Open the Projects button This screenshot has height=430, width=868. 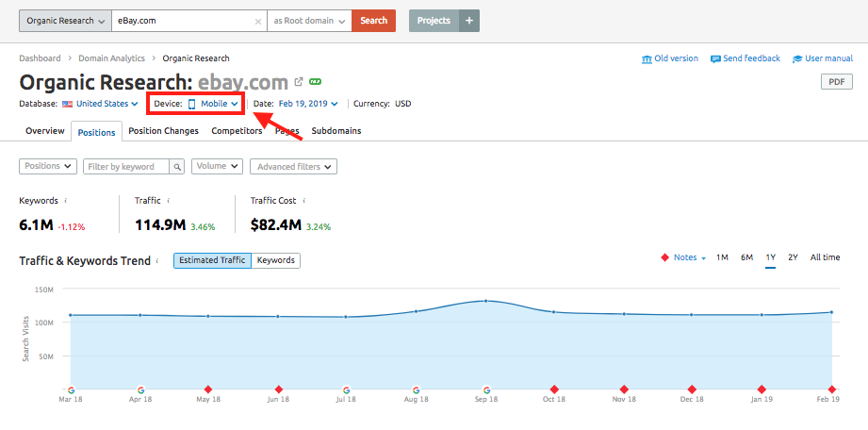[x=434, y=21]
